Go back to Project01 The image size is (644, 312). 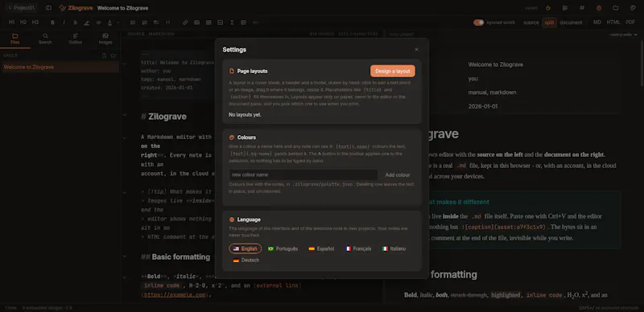click(22, 8)
